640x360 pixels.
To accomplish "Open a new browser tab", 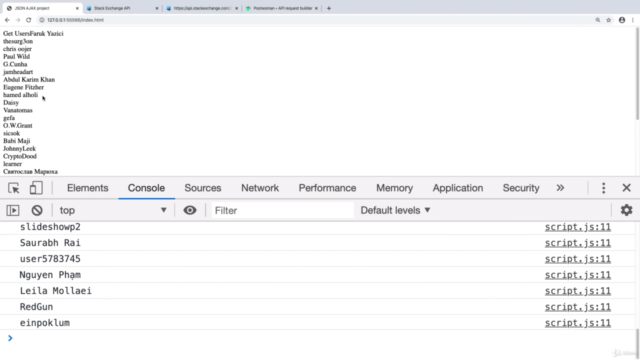I will 329,8.
